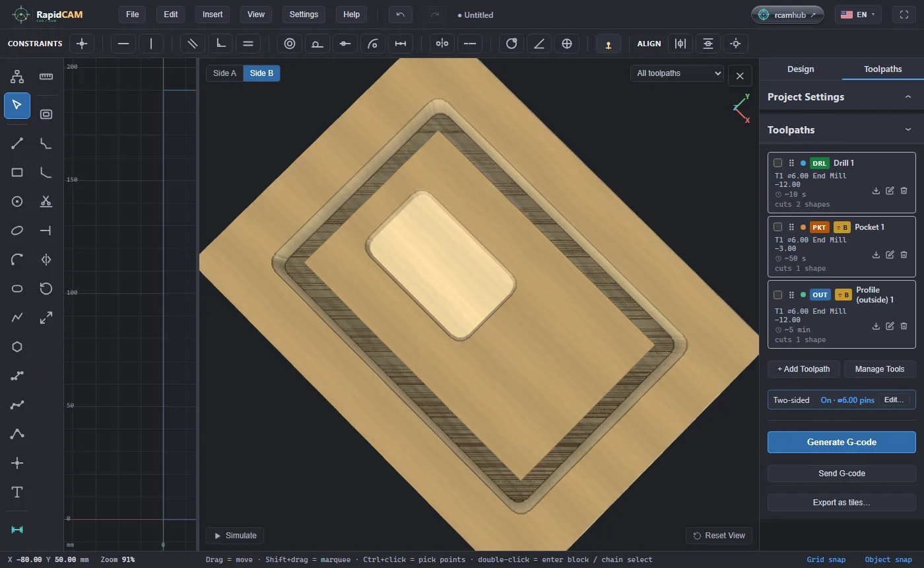The image size is (924, 568).
Task: Apply the Vertical constraint
Action: pos(151,44)
